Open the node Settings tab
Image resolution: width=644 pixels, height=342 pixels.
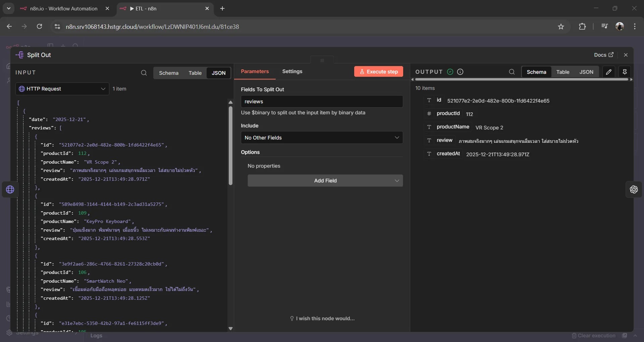coord(292,71)
